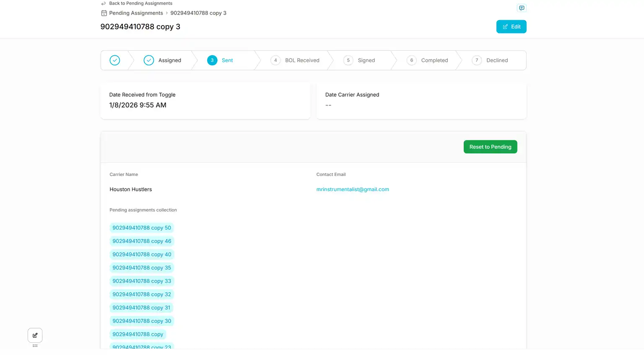Open the Pending Assignments breadcrumb link
644x362 pixels.
(x=135, y=13)
